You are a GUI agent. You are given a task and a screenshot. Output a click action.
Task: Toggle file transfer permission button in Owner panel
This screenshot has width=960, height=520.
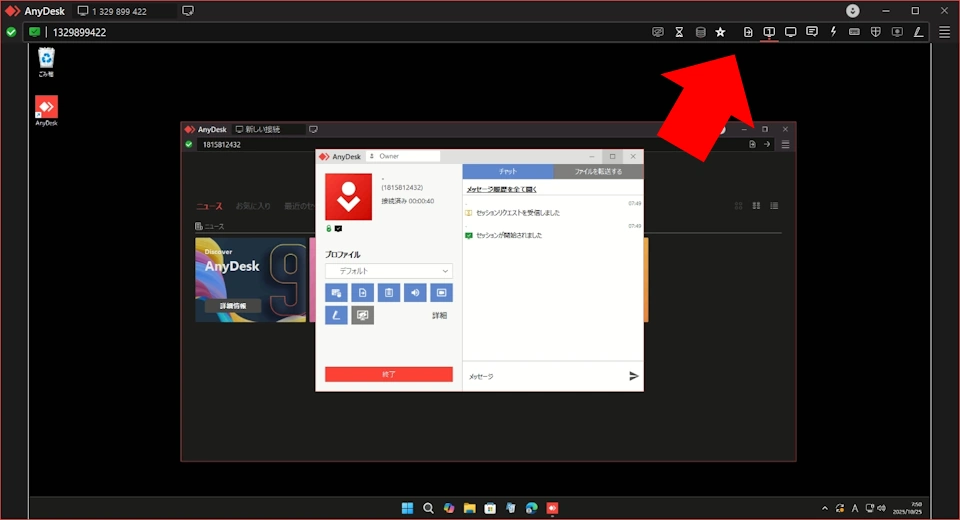coord(362,293)
